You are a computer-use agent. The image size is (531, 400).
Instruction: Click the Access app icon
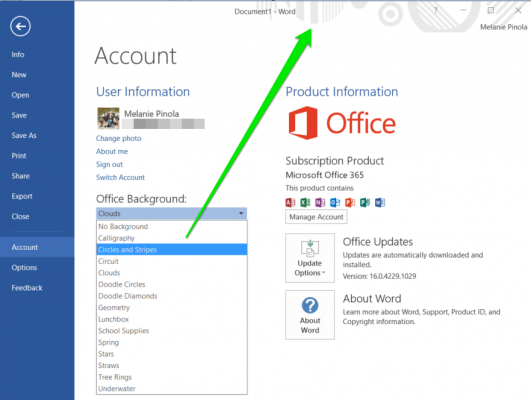click(290, 203)
